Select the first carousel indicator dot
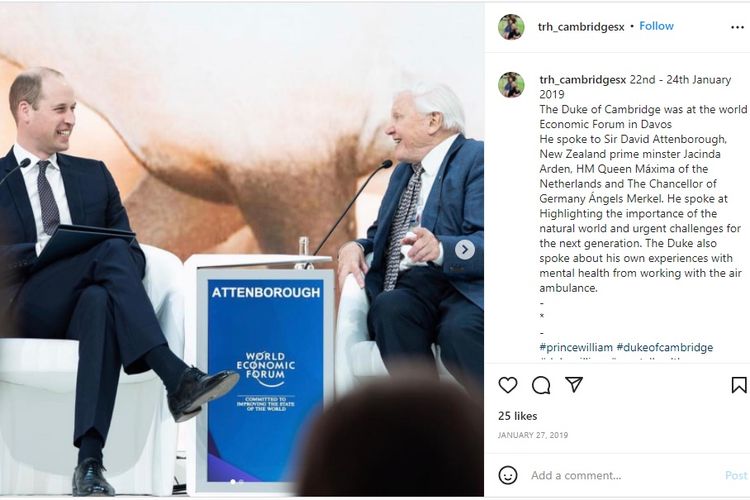 pyautogui.click(x=233, y=482)
